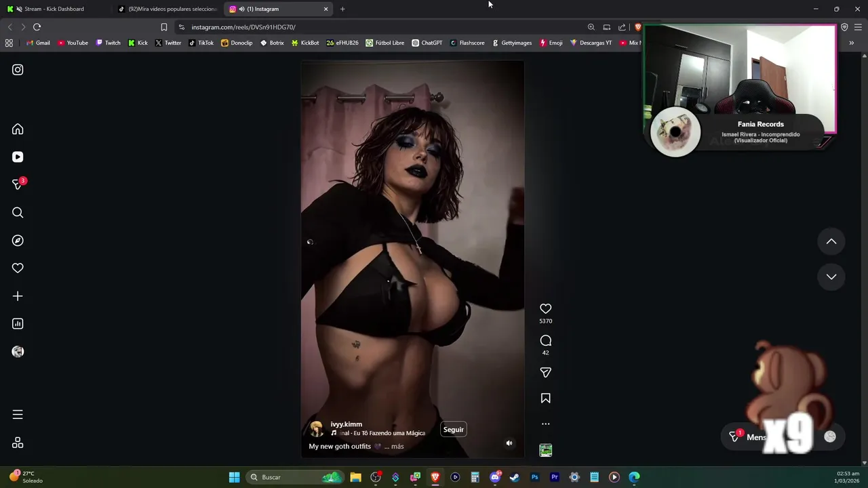Open Premiere Pro from the taskbar
The width and height of the screenshot is (868, 488).
point(554,477)
